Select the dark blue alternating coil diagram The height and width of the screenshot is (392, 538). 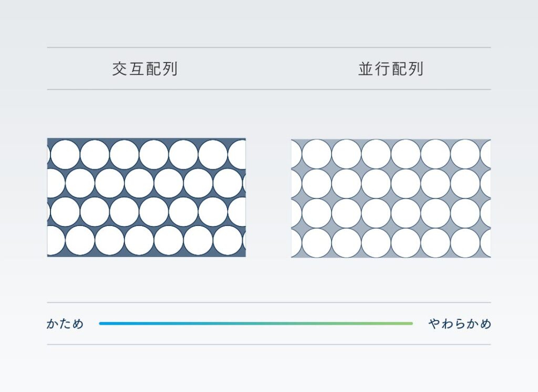click(147, 198)
